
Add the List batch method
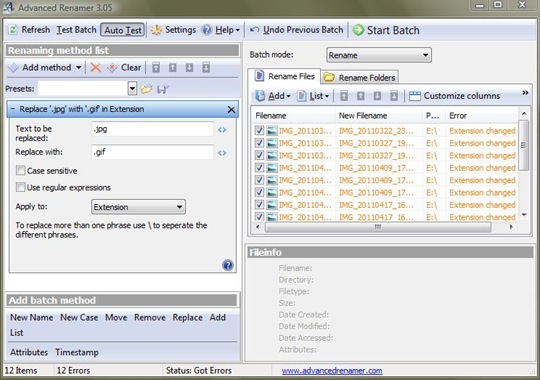coord(17,332)
